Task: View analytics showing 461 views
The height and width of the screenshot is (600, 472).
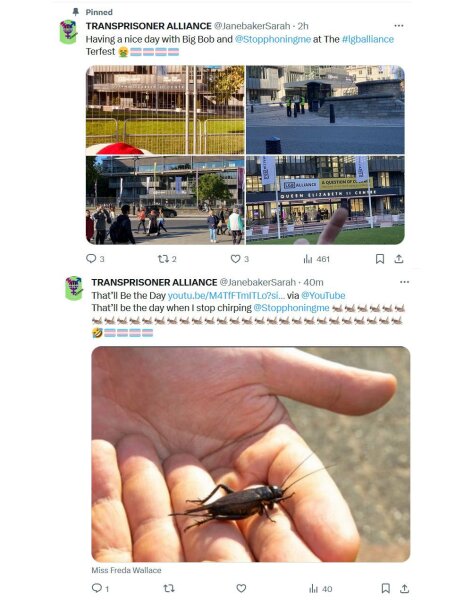Action: pos(316,259)
